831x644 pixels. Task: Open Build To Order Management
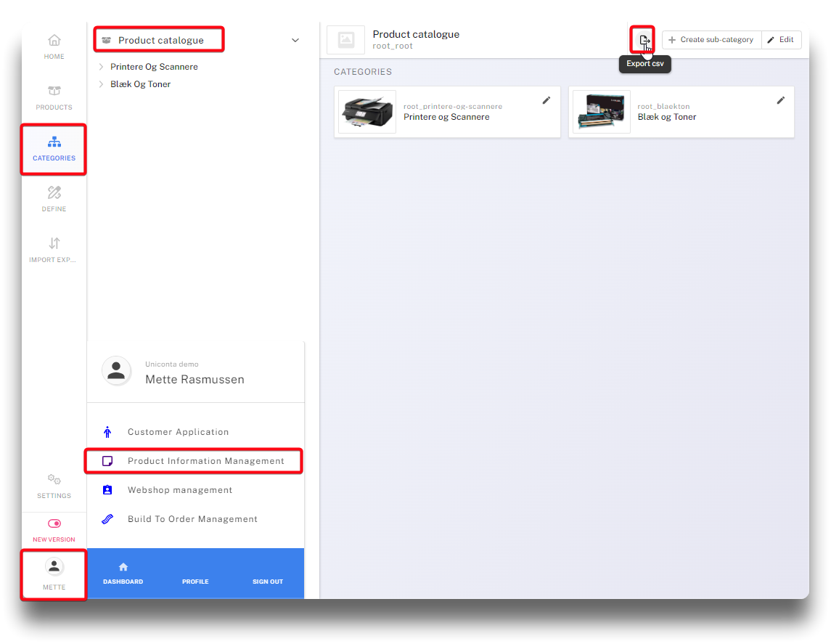[192, 519]
